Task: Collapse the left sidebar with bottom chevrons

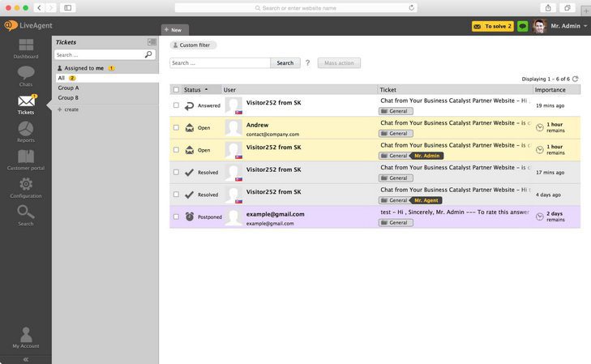Action: click(26, 358)
